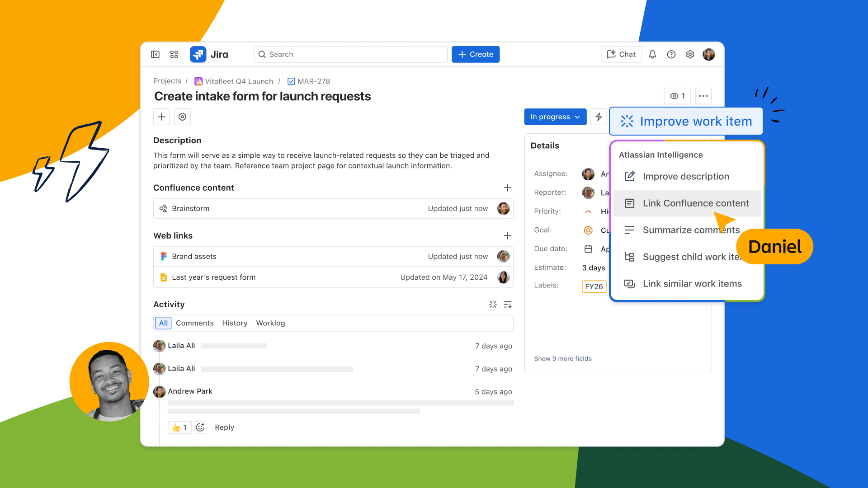
Task: Collapse the sidebar with panel icon
Action: 155,54
